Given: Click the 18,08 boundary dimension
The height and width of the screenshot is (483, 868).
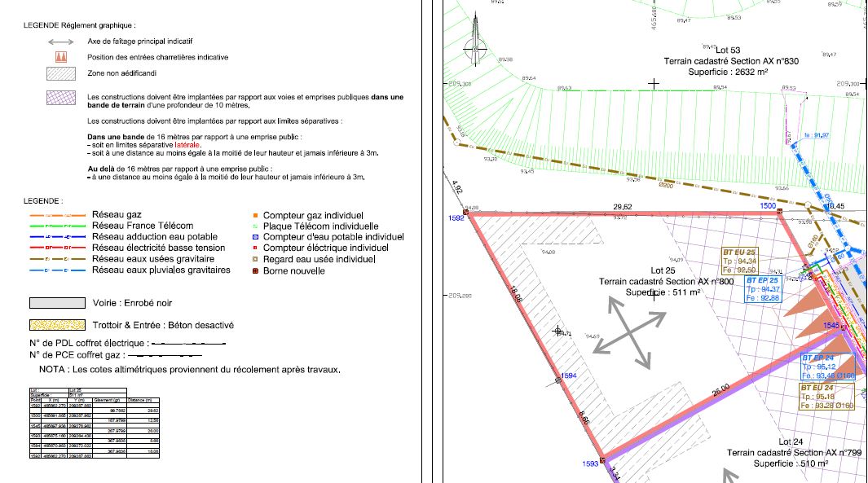Looking at the screenshot, I should click(x=515, y=294).
